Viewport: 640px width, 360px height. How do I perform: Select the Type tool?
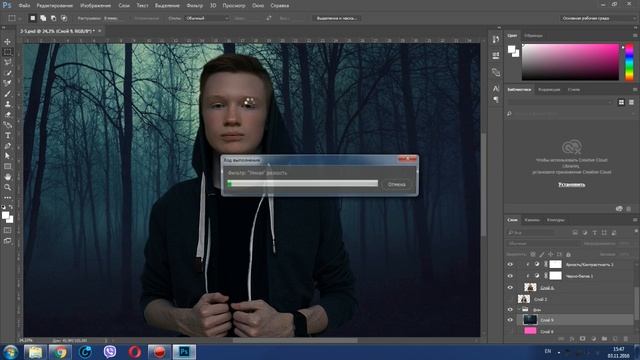(7, 135)
